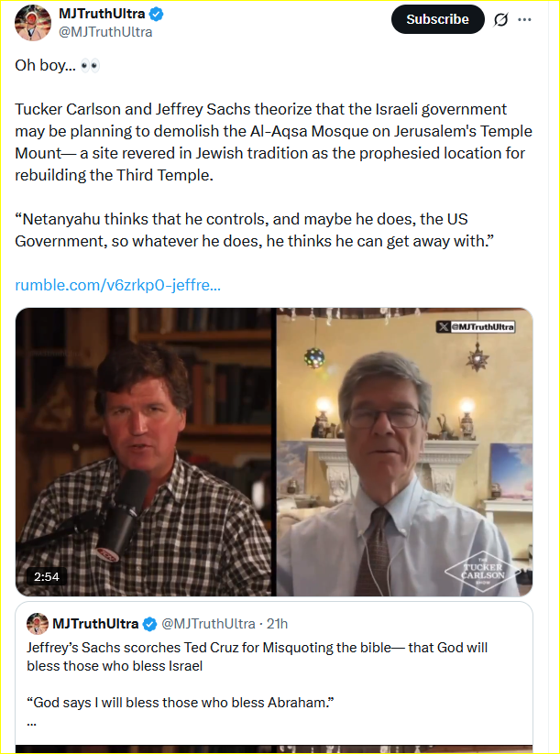Open the rumble.com video link
The image size is (560, 754).
(x=117, y=285)
